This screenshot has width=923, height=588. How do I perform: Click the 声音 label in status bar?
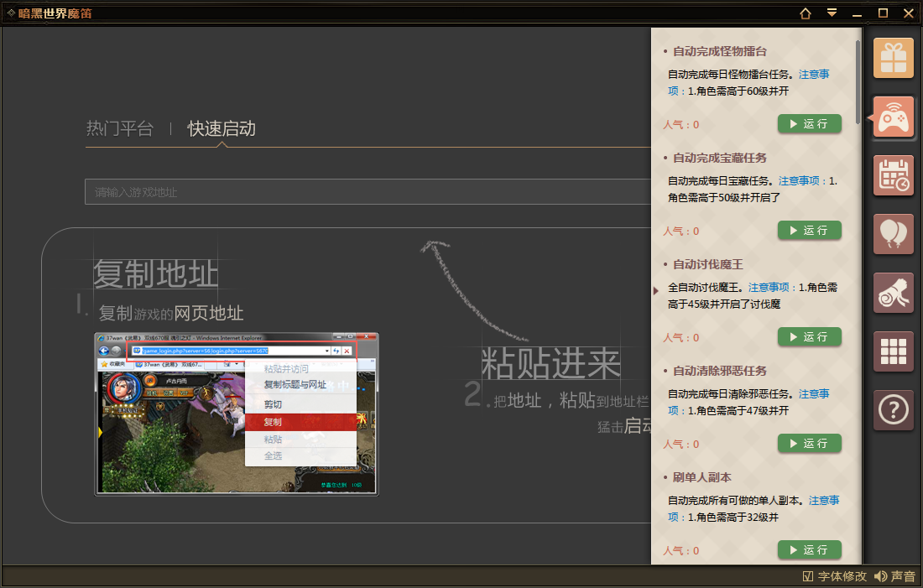pyautogui.click(x=903, y=576)
